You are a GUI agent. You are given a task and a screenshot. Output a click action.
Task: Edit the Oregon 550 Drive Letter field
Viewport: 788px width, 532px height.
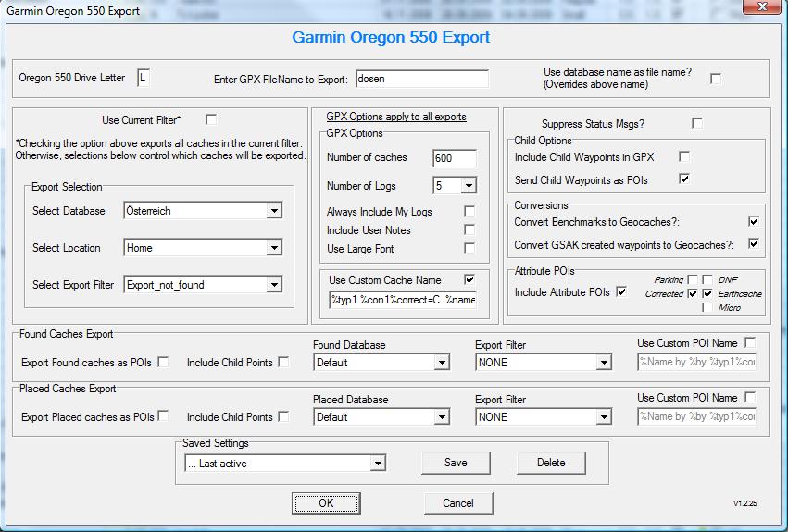click(144, 79)
